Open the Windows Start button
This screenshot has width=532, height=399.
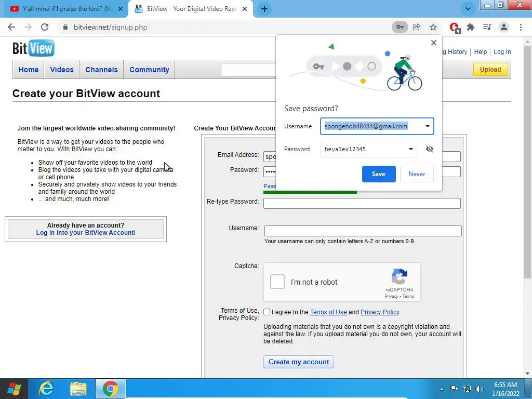click(x=14, y=389)
